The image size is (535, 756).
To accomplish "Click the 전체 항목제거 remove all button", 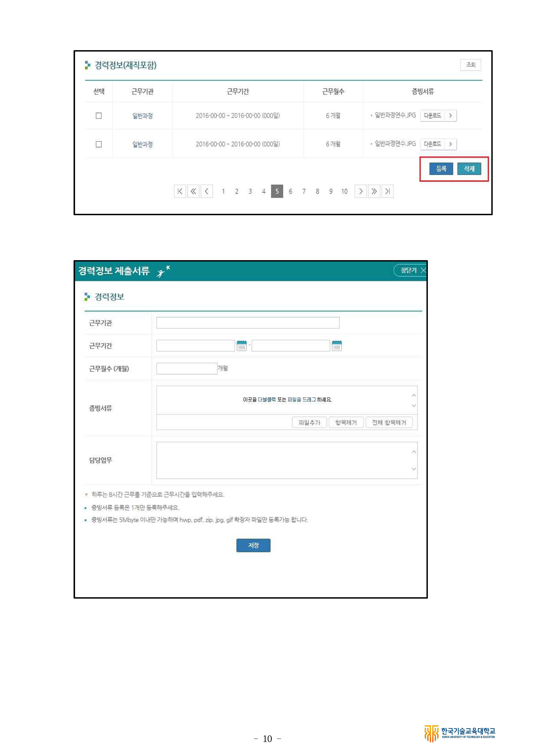I will (389, 422).
